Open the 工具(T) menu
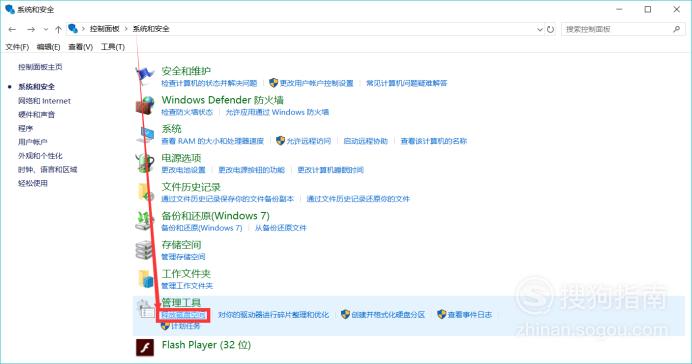This screenshot has width=692, height=364. coord(113,47)
